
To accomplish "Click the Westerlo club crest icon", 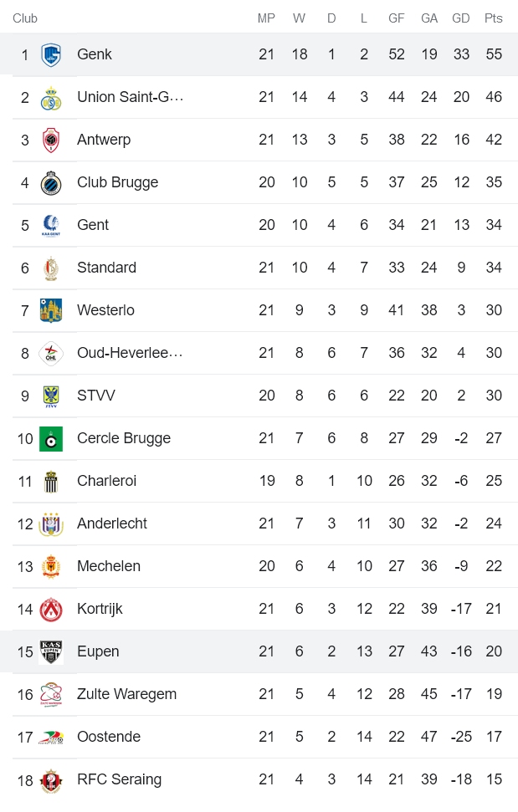I will [x=51, y=311].
